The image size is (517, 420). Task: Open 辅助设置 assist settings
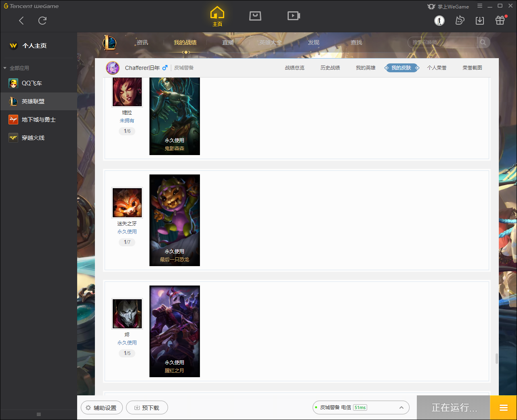pyautogui.click(x=102, y=407)
